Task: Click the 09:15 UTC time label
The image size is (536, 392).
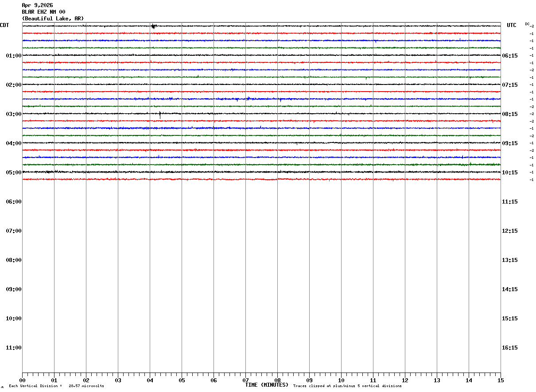Action: click(x=509, y=143)
